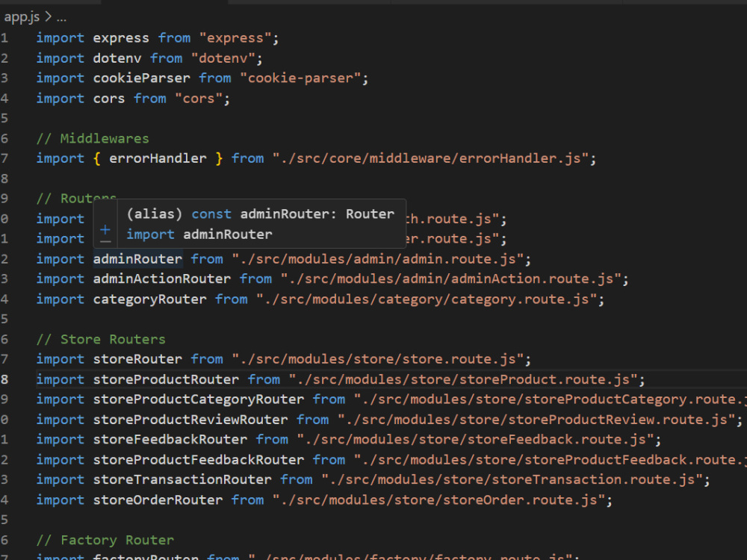Click the "from" keyword on the cors line

(x=149, y=99)
